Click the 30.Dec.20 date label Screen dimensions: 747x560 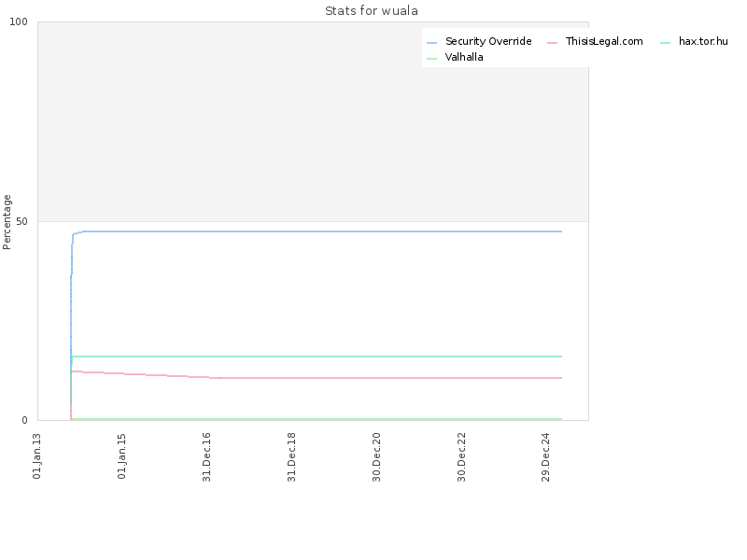377,456
